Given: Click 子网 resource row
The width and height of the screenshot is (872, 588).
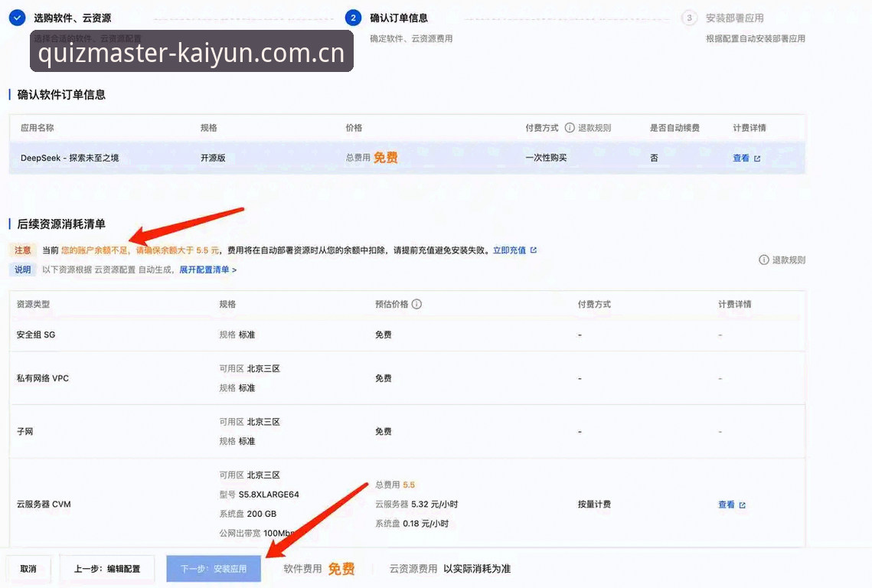Looking at the screenshot, I should click(x=407, y=432).
